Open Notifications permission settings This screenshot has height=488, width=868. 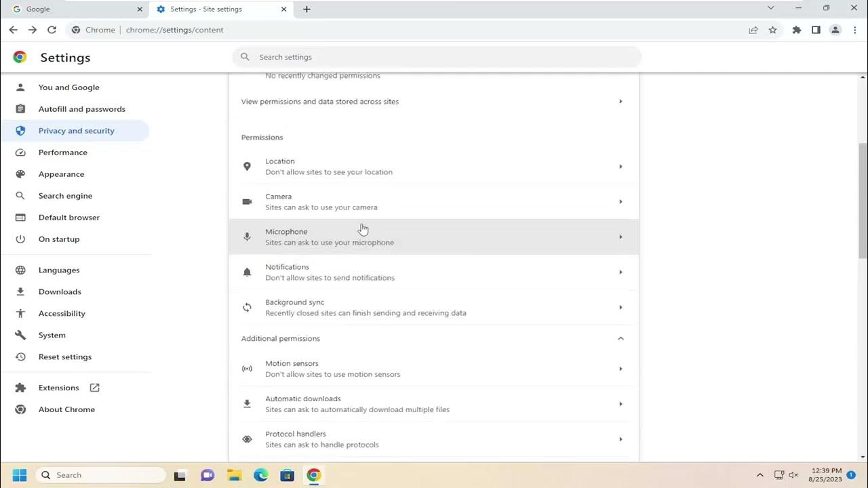[434, 272]
